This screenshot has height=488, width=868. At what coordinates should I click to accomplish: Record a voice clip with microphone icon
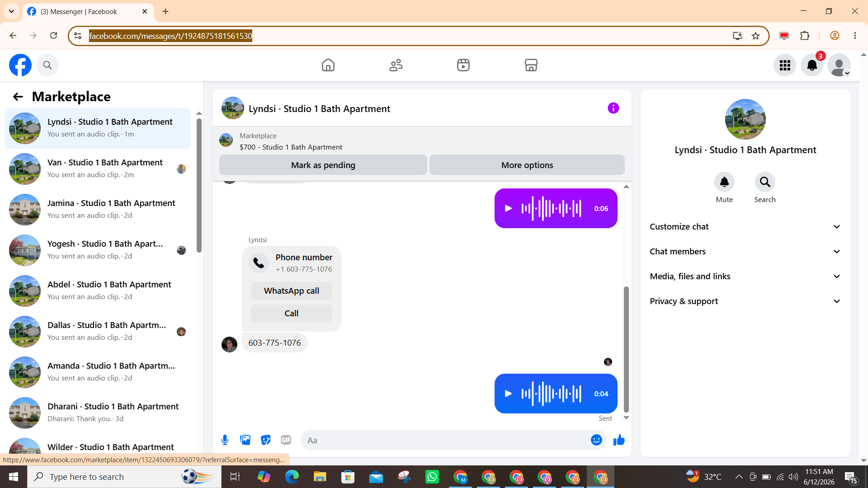(225, 440)
